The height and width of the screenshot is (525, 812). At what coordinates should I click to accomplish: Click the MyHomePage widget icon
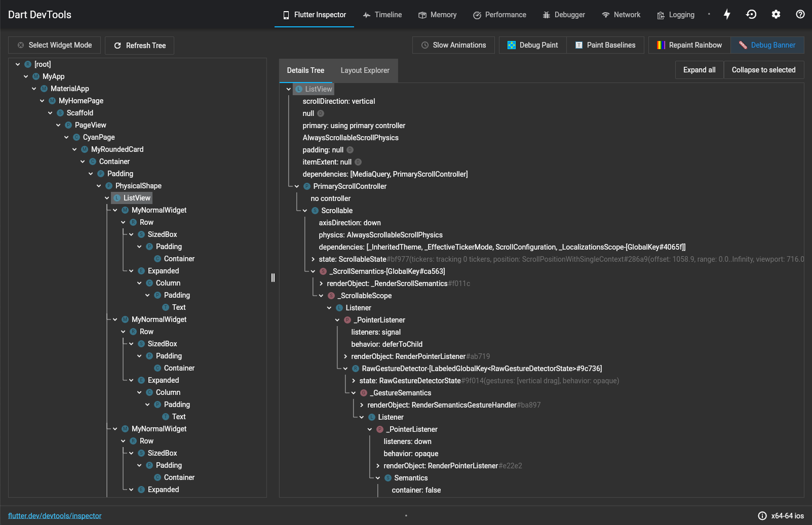(x=52, y=101)
